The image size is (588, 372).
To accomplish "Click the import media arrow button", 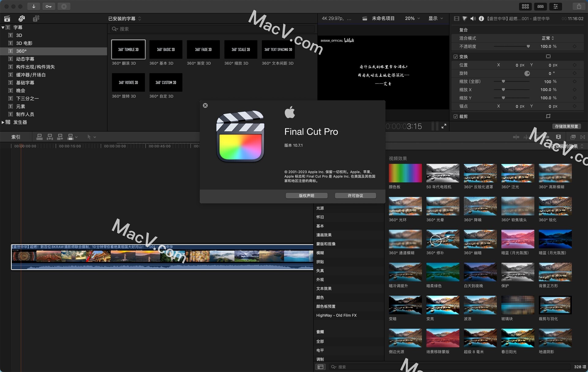I will [34, 6].
